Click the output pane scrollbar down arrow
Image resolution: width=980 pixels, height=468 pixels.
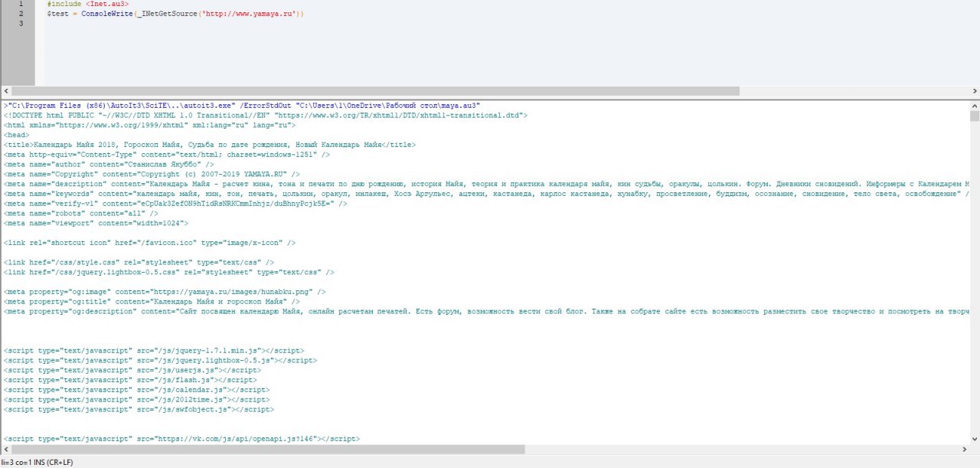pyautogui.click(x=975, y=439)
